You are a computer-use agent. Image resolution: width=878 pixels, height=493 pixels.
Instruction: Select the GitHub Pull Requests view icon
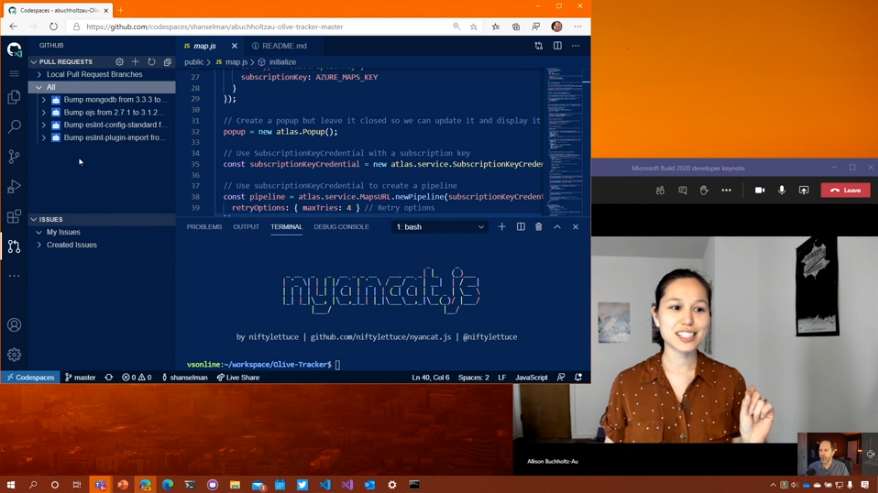tap(14, 246)
